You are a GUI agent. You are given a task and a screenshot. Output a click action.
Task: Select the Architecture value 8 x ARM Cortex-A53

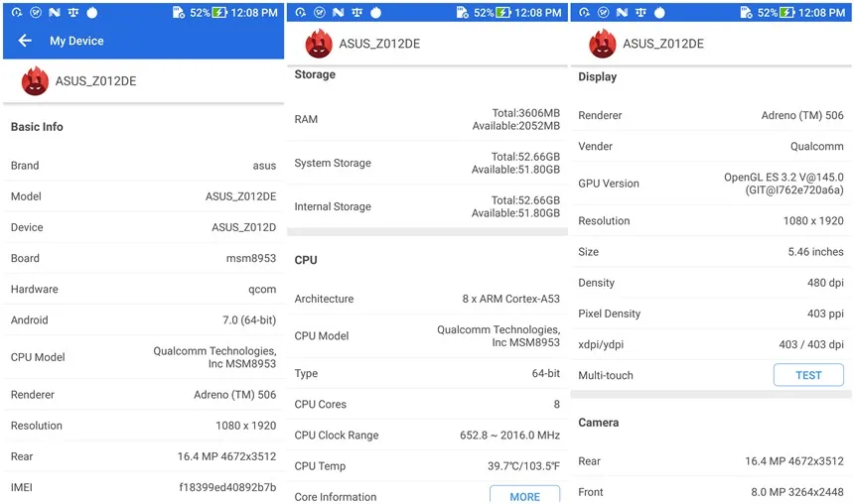coord(510,299)
